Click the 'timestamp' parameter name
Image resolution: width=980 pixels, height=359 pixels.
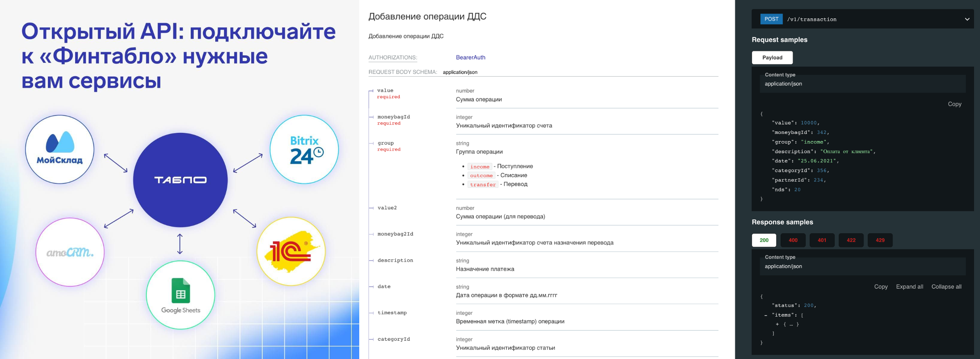click(392, 313)
